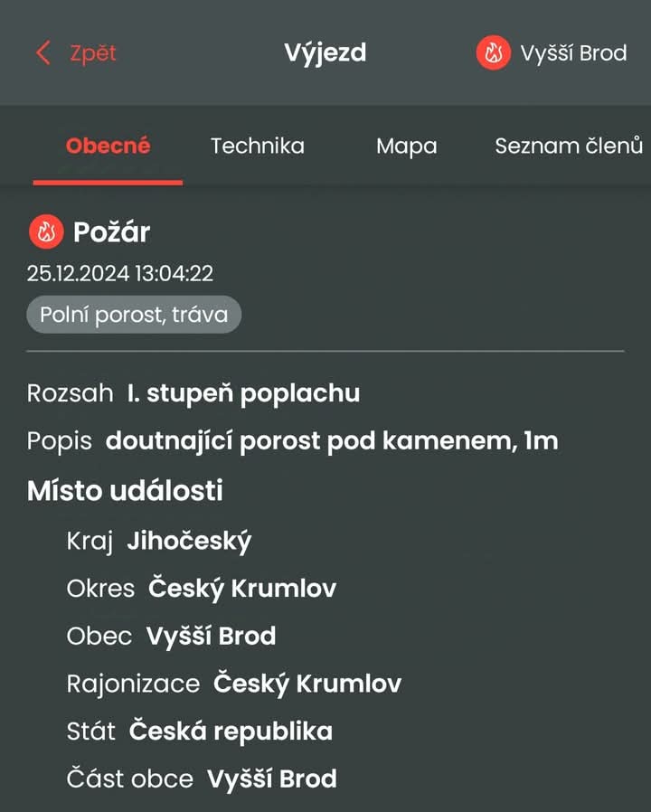This screenshot has height=812, width=651.
Task: Tap the Vyšší Brod unit label in header
Action: tap(573, 52)
